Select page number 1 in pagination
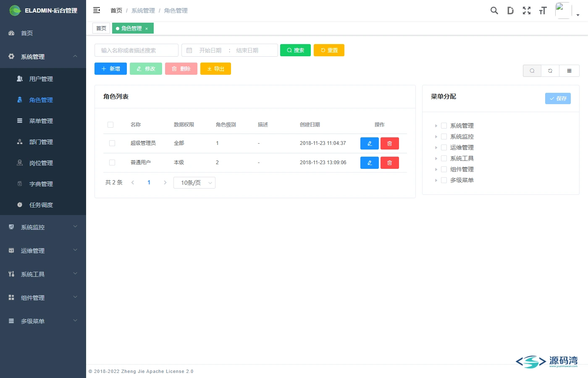Viewport: 588px width, 378px height. 149,183
